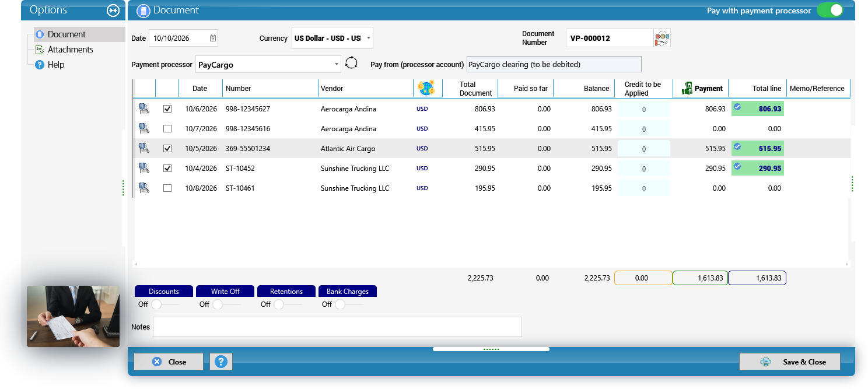The height and width of the screenshot is (389, 868).
Task: Open the calendar picker for Date
Action: click(x=213, y=38)
